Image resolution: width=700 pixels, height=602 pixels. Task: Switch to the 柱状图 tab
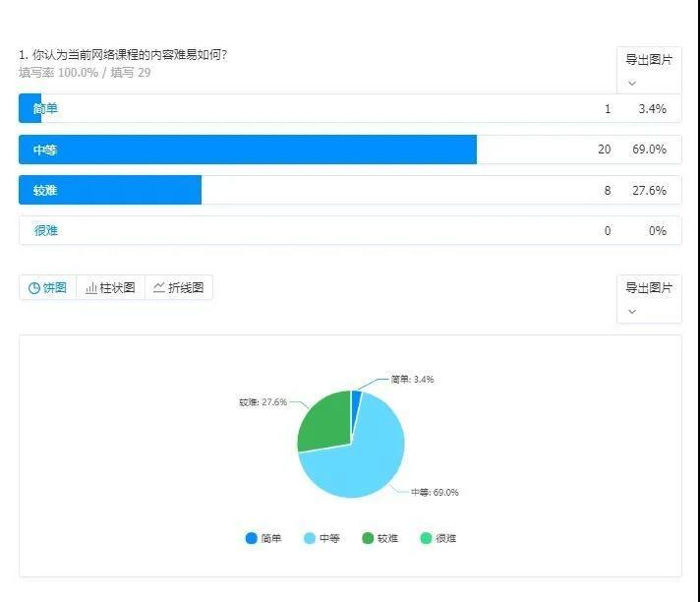click(110, 288)
